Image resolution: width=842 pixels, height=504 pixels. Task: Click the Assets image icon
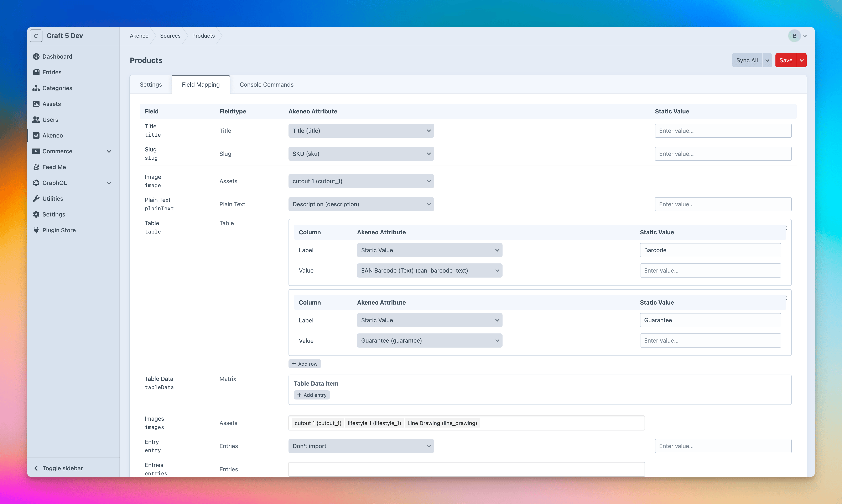coord(36,104)
